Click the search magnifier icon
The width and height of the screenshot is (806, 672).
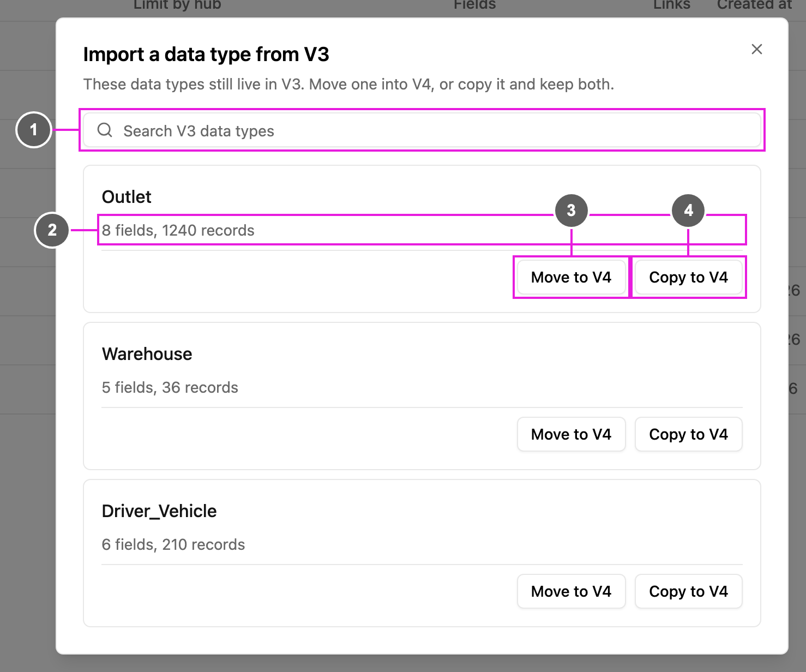point(105,130)
